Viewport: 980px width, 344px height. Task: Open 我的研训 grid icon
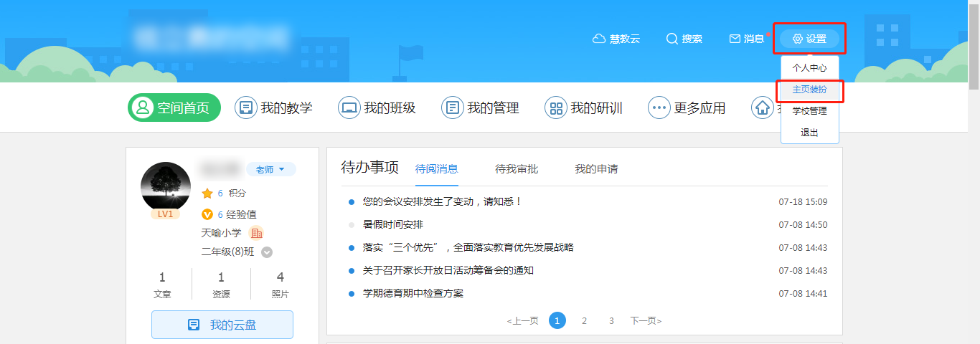tap(556, 108)
